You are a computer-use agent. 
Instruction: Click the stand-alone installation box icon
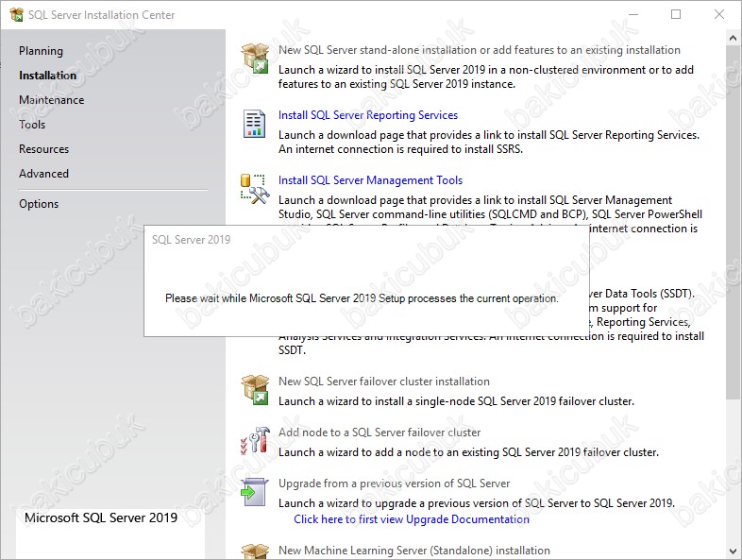coord(255,59)
